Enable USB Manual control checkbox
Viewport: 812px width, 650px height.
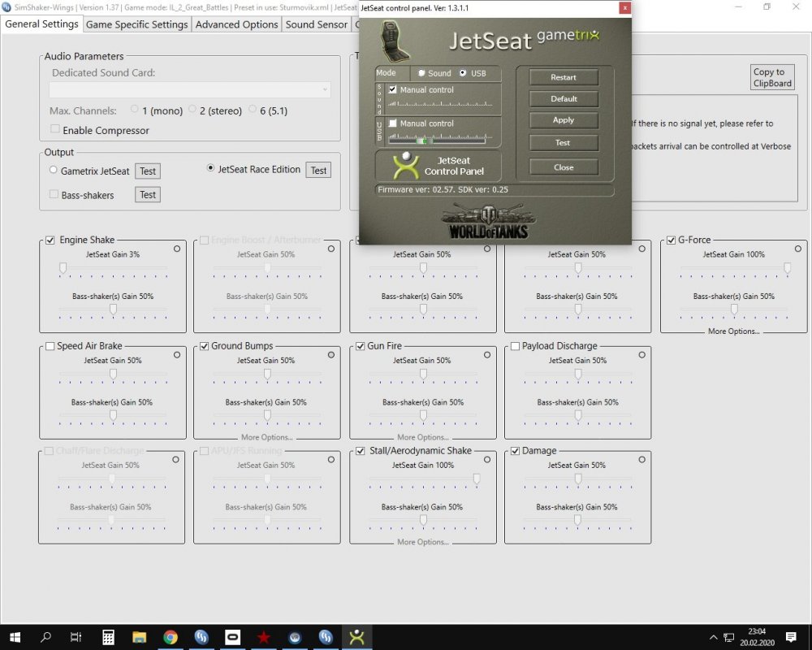point(393,123)
